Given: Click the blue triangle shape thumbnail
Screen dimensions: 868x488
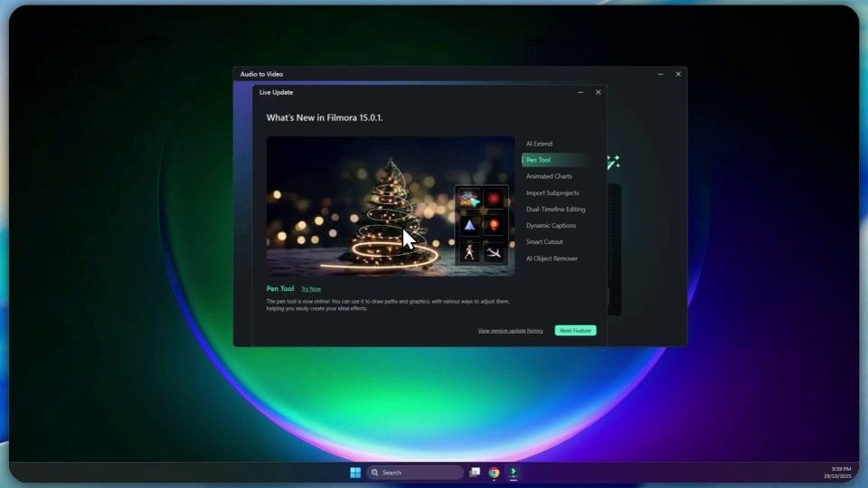Looking at the screenshot, I should pyautogui.click(x=469, y=225).
